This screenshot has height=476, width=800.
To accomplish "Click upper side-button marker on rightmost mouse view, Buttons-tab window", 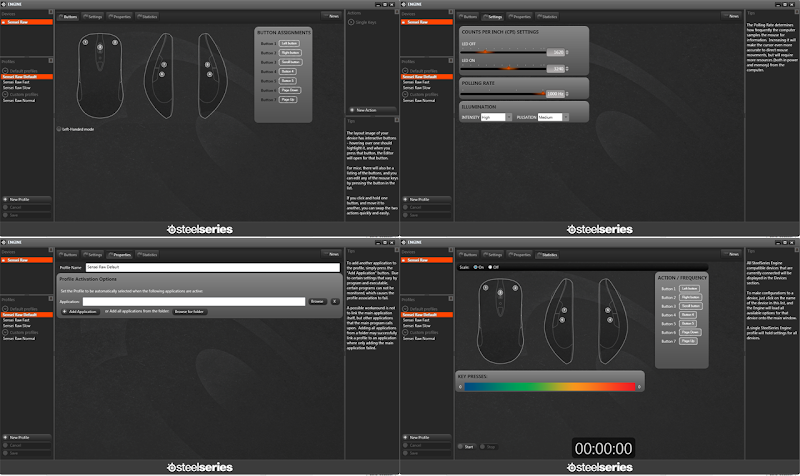I will coord(208,65).
